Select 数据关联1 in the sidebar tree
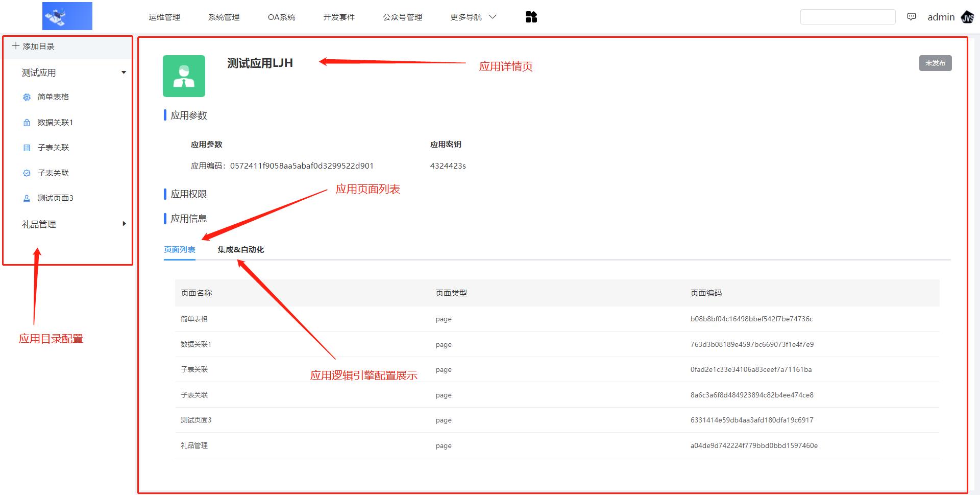This screenshot has width=980, height=495. tap(55, 122)
